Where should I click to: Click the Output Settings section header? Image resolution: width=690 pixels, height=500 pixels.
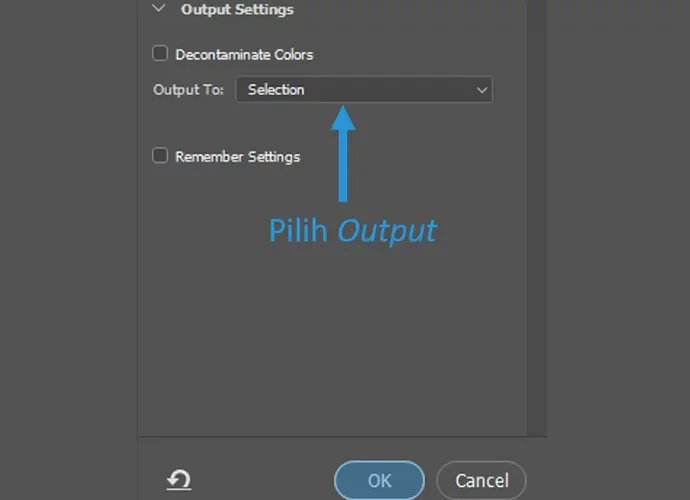coord(237,9)
